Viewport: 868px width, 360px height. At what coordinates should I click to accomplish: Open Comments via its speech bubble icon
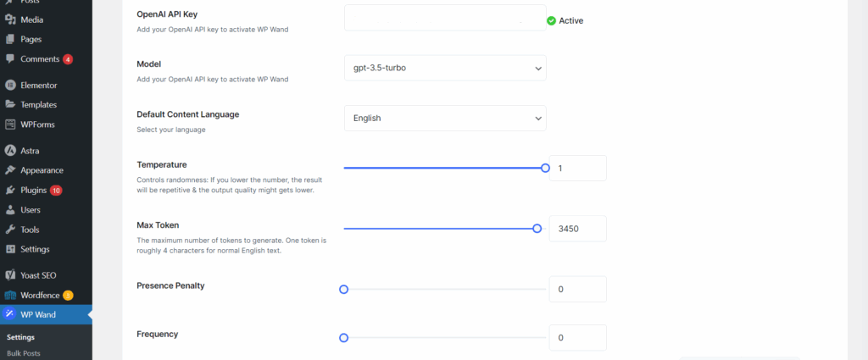pos(10,59)
